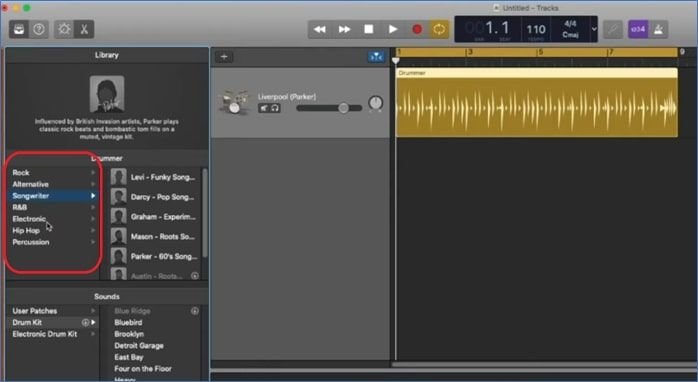Viewport: 698px width, 382px height.
Task: Open the LCD display mode dropdown arrow
Action: point(594,29)
